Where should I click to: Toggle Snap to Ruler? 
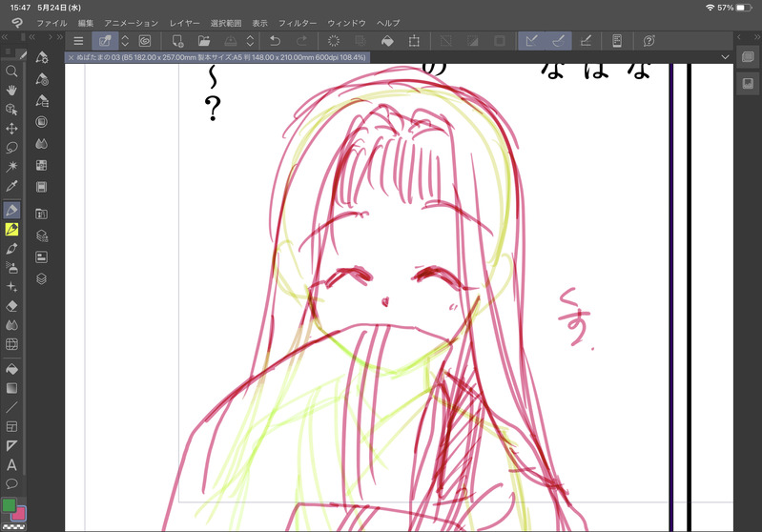coord(531,41)
